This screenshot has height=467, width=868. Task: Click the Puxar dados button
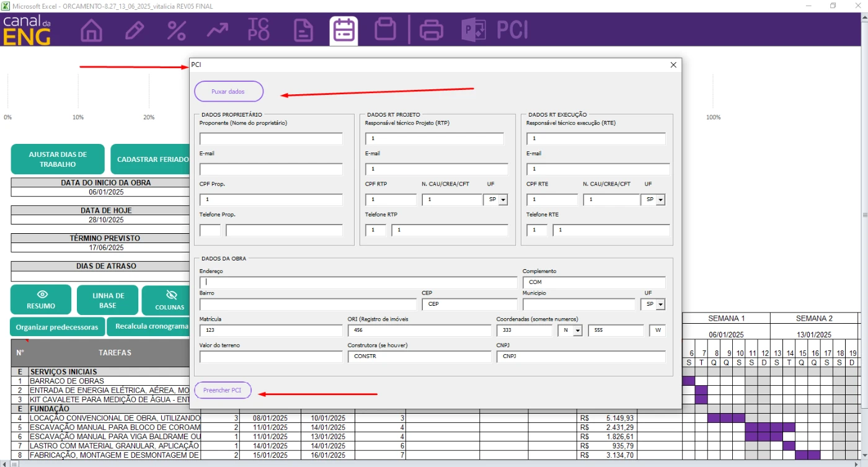pyautogui.click(x=228, y=91)
